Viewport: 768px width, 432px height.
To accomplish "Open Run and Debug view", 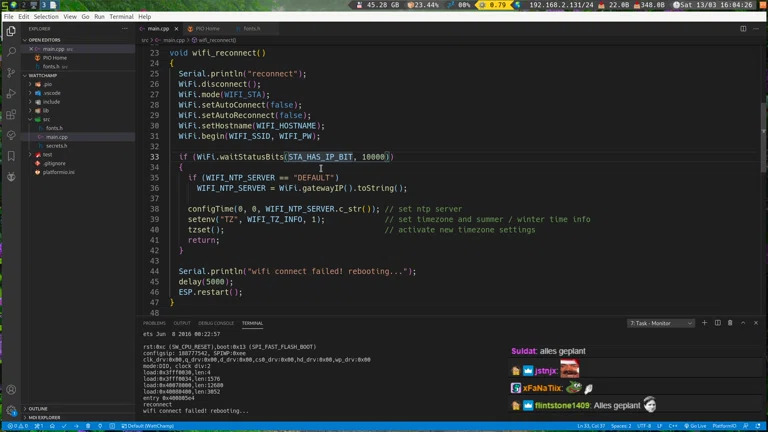I will pyautogui.click(x=11, y=94).
